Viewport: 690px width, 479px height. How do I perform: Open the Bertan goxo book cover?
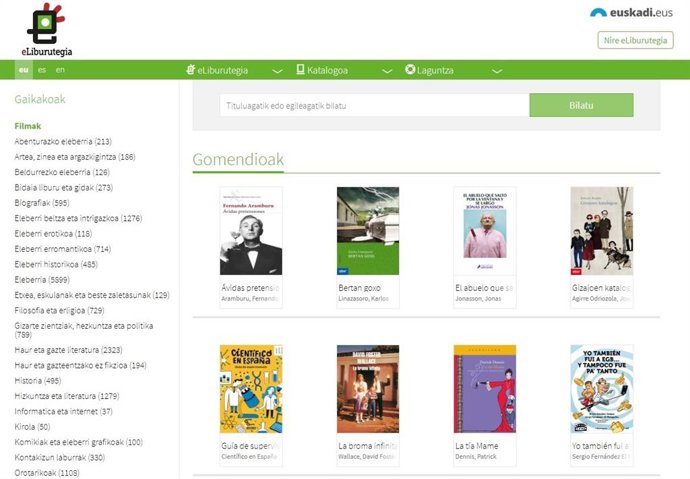pos(368,231)
